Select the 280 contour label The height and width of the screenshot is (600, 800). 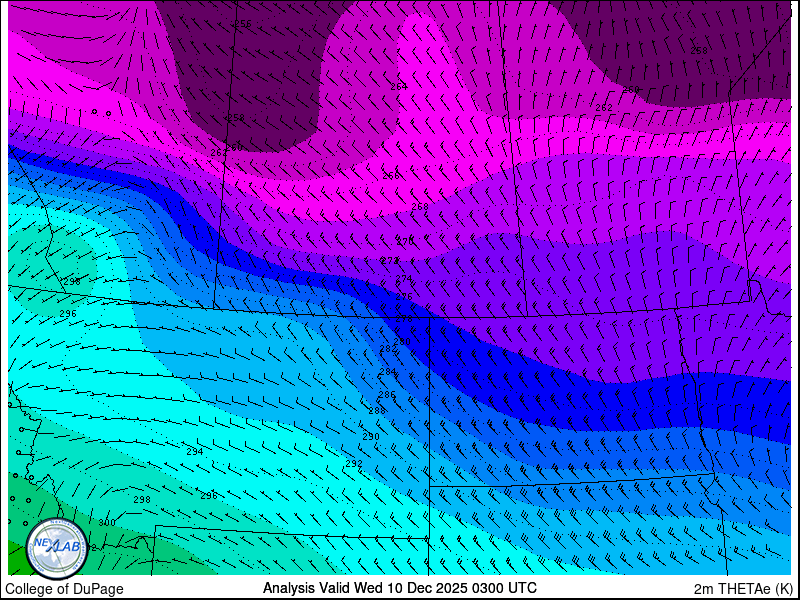pos(402,341)
